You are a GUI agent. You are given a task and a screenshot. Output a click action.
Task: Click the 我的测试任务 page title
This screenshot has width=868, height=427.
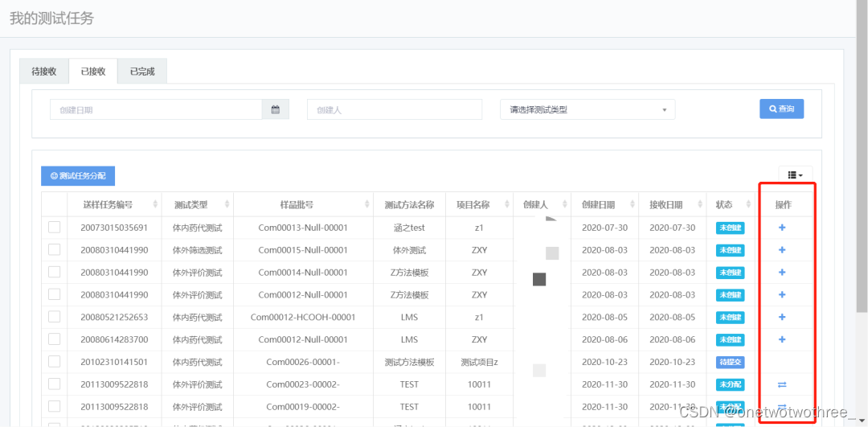click(x=52, y=18)
